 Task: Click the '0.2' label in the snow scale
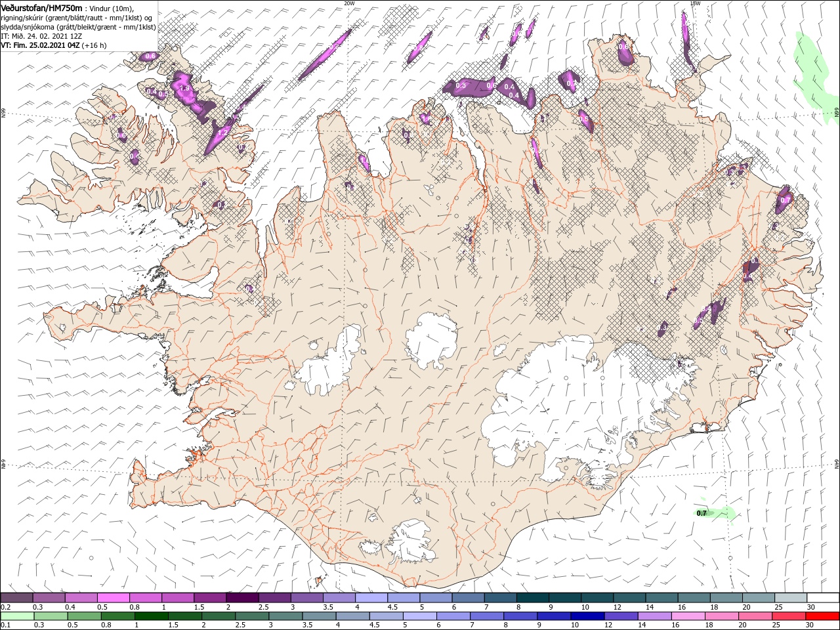point(5,607)
